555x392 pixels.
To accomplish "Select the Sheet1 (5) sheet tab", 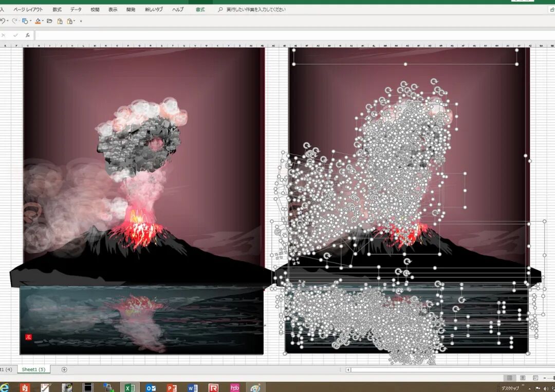I will tap(33, 369).
